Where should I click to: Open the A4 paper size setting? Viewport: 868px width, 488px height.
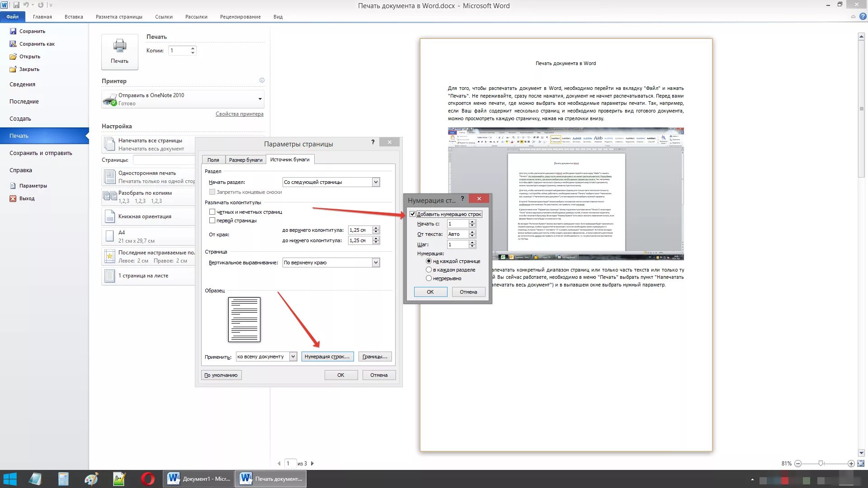click(149, 236)
